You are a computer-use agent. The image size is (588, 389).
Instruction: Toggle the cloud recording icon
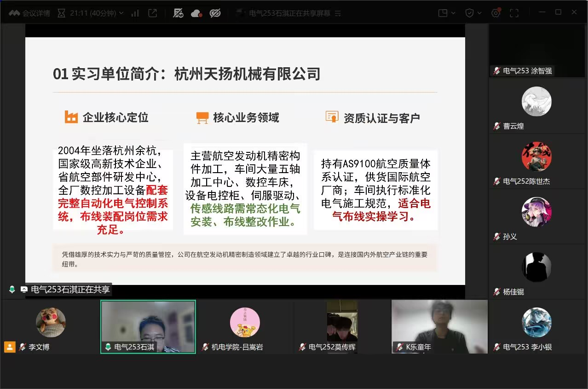pyautogui.click(x=196, y=13)
